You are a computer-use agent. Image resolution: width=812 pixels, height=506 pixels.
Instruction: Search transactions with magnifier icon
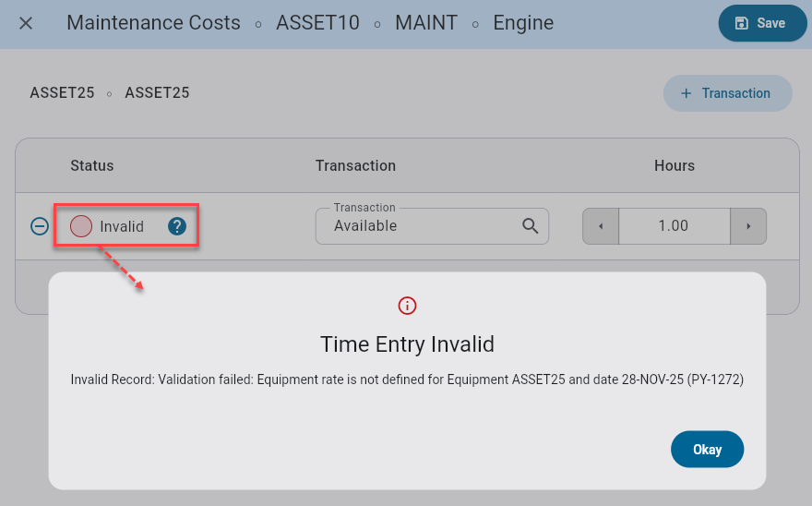530,226
